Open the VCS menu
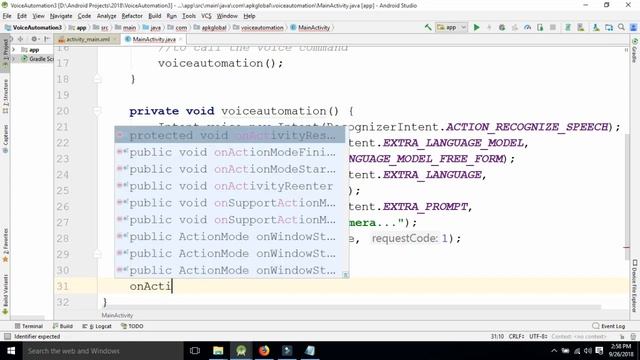The image size is (640, 360). [206, 16]
